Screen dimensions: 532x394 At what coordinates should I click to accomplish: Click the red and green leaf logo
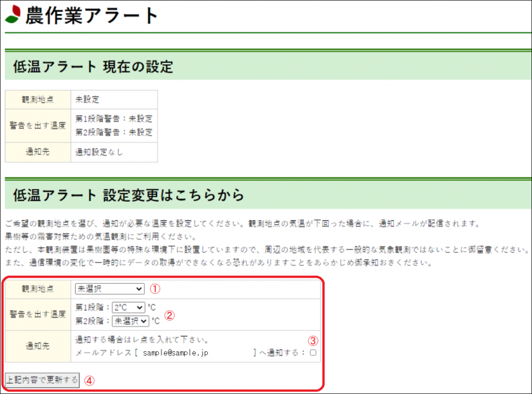[x=13, y=15]
